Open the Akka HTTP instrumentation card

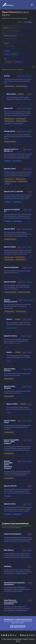tap(18, 116)
